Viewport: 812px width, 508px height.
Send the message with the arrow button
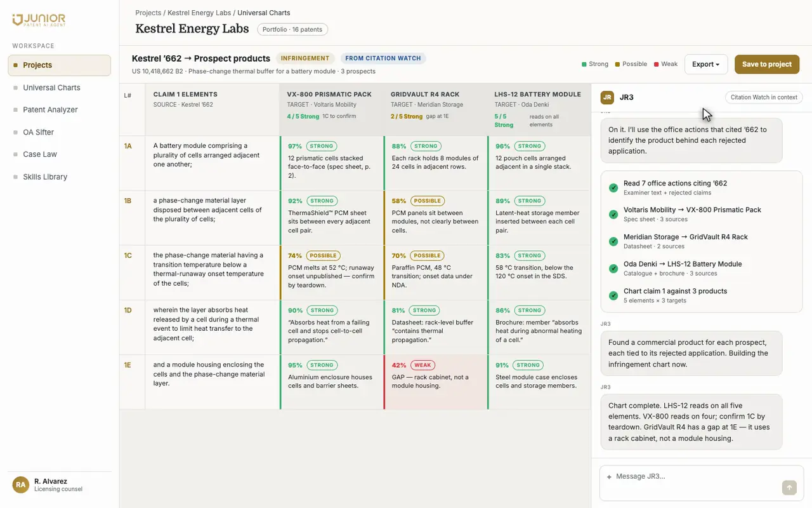(789, 488)
